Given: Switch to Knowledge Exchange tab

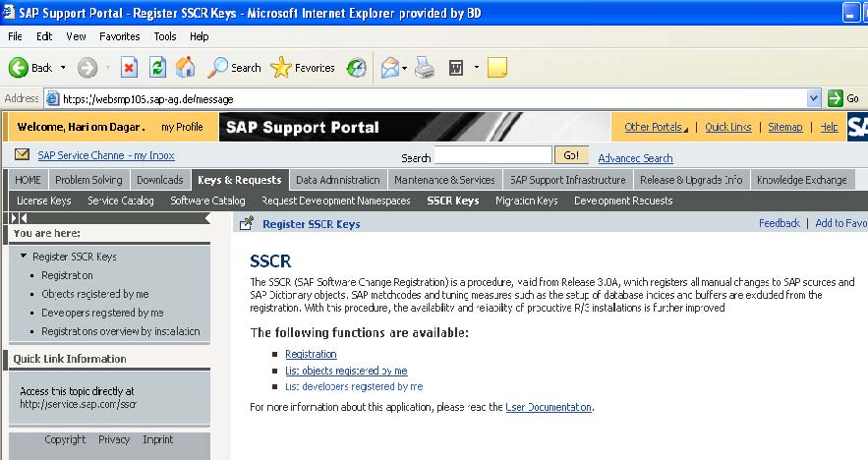Looking at the screenshot, I should [801, 180].
